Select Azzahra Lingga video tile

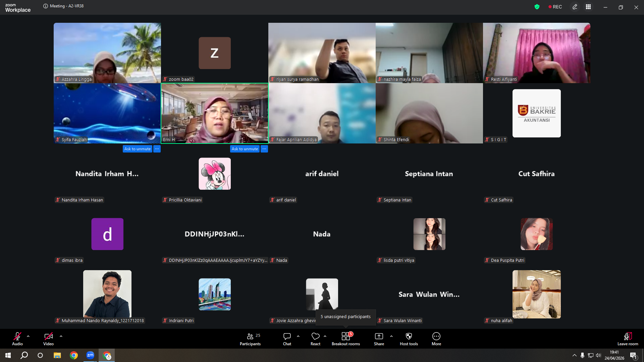tap(107, 53)
